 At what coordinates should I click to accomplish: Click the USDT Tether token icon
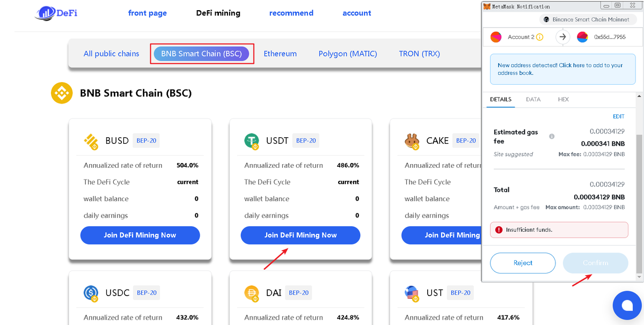click(x=252, y=141)
